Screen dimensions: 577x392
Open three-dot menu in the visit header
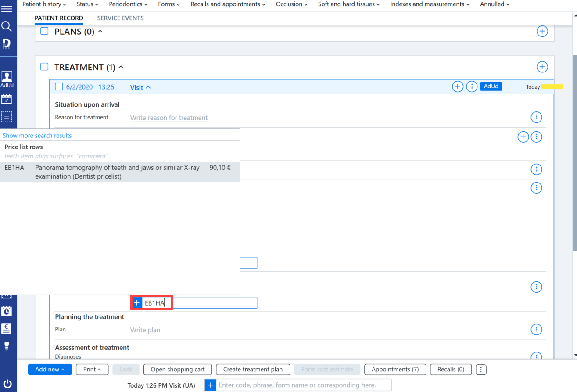point(472,87)
